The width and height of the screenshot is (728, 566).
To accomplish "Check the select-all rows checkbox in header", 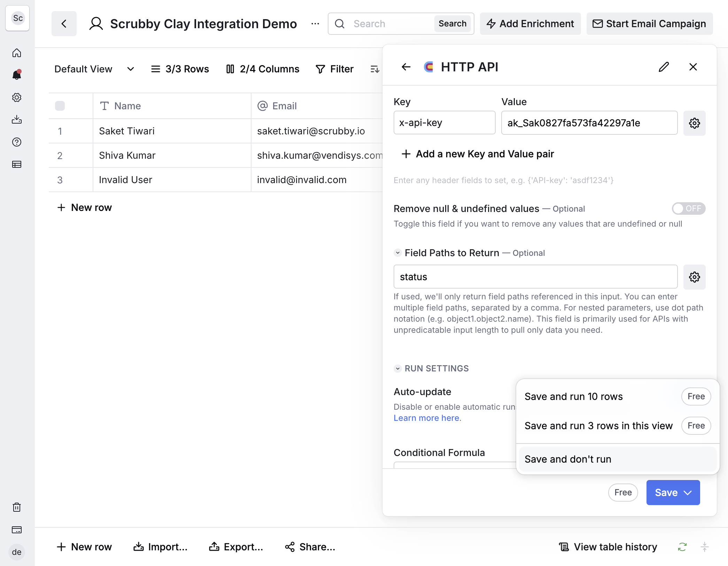I will pos(60,106).
